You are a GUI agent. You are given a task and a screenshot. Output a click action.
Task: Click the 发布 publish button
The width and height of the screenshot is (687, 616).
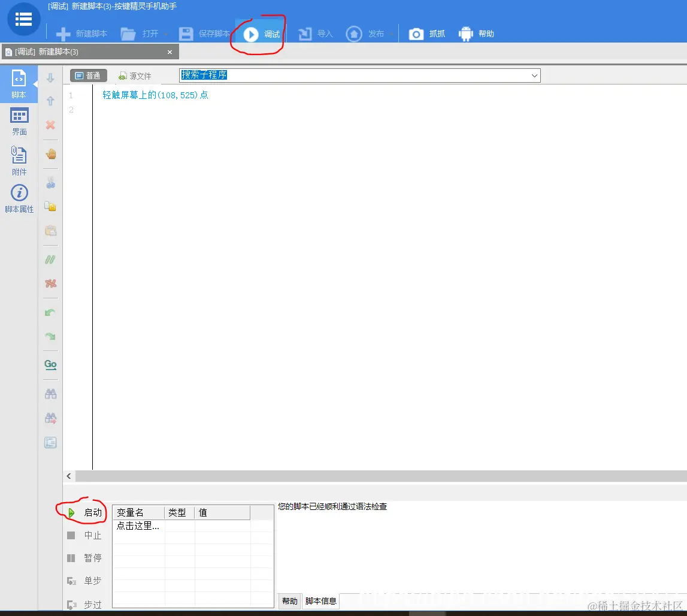coord(365,34)
